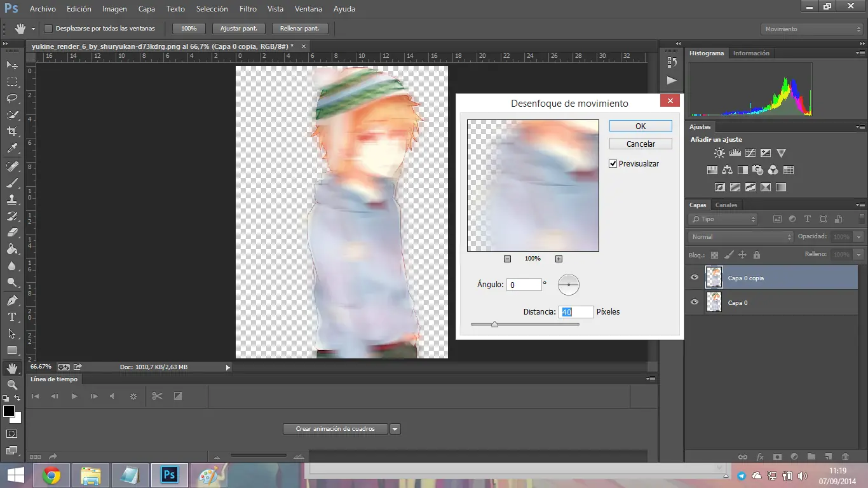The width and height of the screenshot is (868, 488).
Task: Hide the Capa 0 layer
Action: 695,302
